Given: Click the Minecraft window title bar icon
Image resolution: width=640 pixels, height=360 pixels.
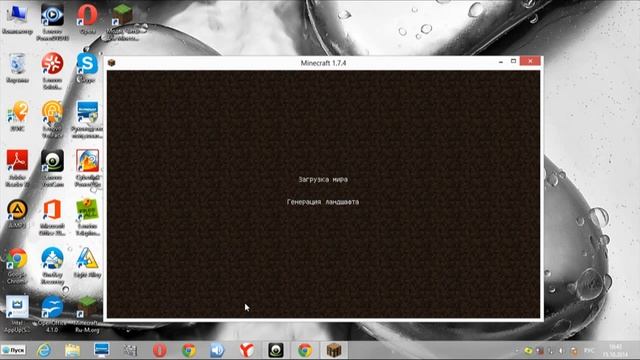Looking at the screenshot, I should pos(111,62).
